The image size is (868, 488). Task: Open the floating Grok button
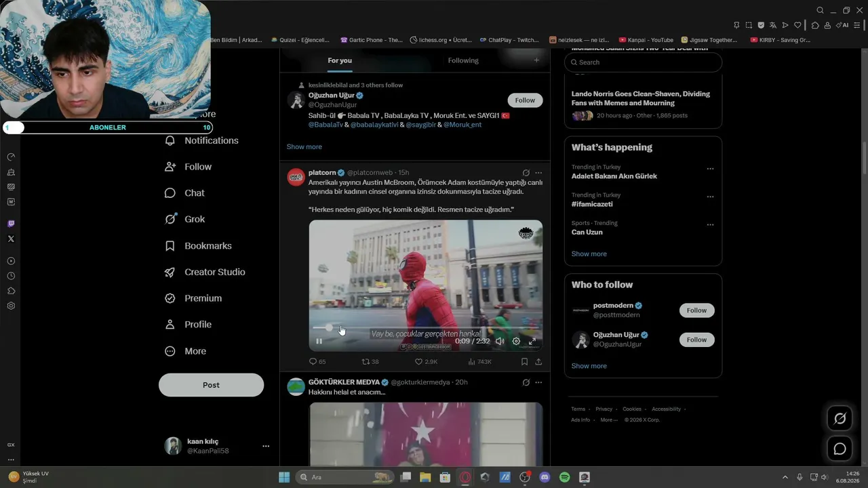pos(840,419)
